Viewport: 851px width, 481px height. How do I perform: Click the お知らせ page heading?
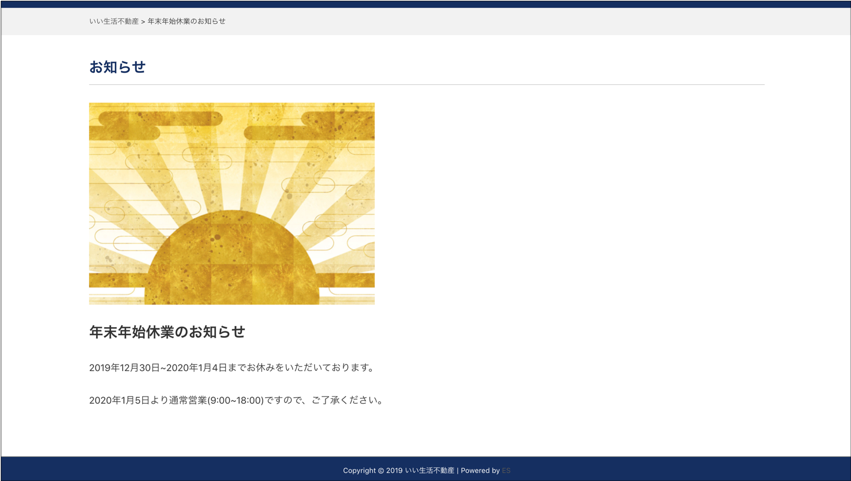click(x=117, y=67)
